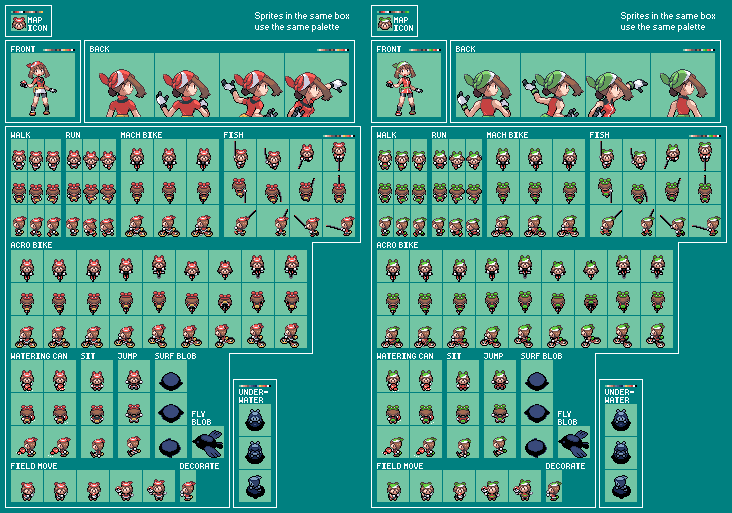Select the top Underwater sprite in the green sheet
The height and width of the screenshot is (513, 732).
pos(621,420)
